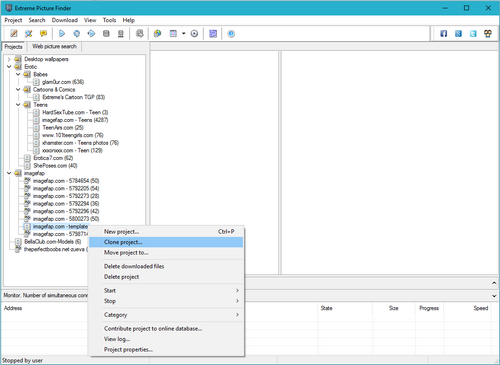Screen dimensions: 500x365
Task: Collapse the Babes tree node
Action: pyautogui.click(x=18, y=74)
